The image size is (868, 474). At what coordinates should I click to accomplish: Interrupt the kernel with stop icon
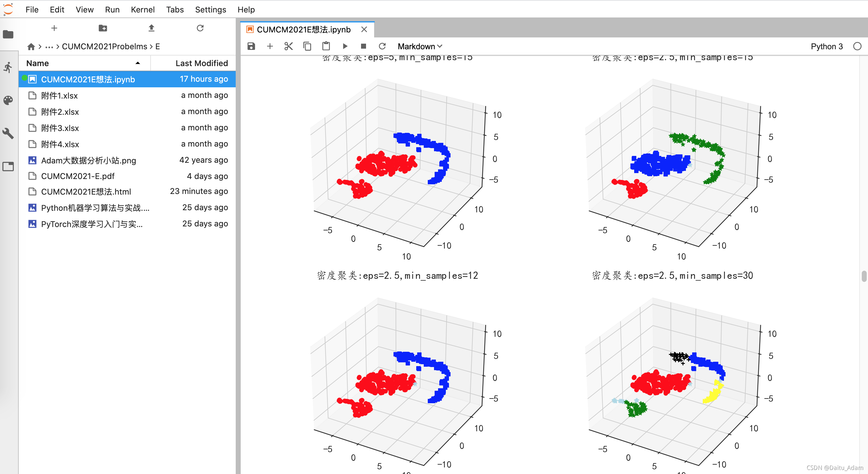(x=363, y=46)
